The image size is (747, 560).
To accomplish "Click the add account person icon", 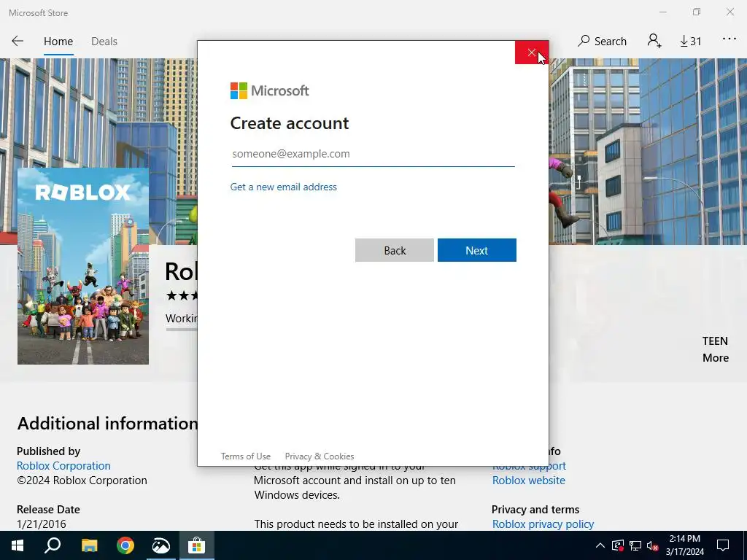I will point(654,41).
